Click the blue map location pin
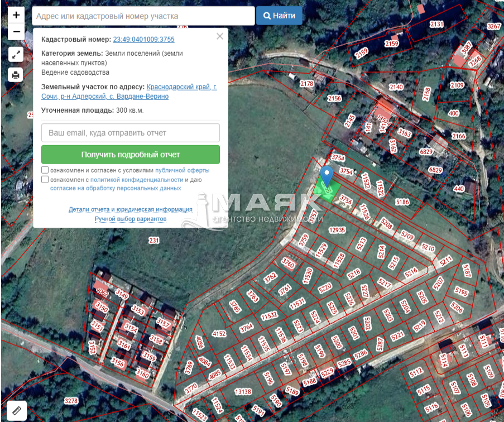The height and width of the screenshot is (422, 504). 328,175
